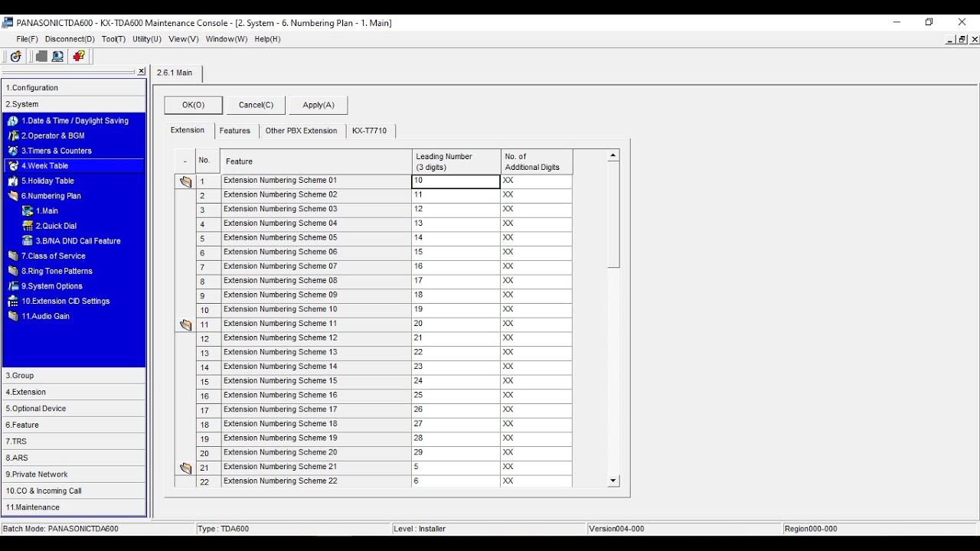Screen dimensions: 980x551
Task: Select the Extension tab
Action: (x=188, y=130)
